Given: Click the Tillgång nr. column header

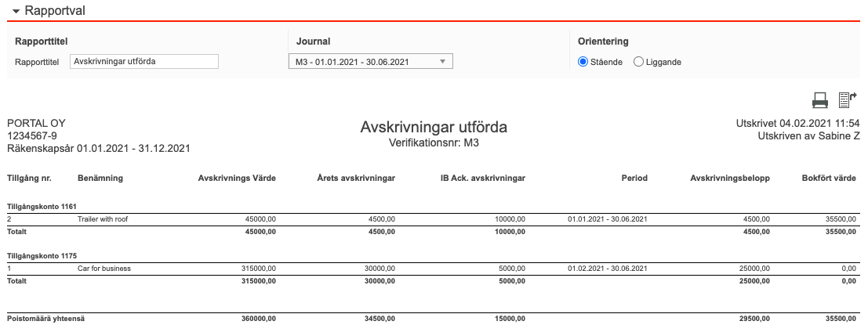Looking at the screenshot, I should [x=29, y=178].
